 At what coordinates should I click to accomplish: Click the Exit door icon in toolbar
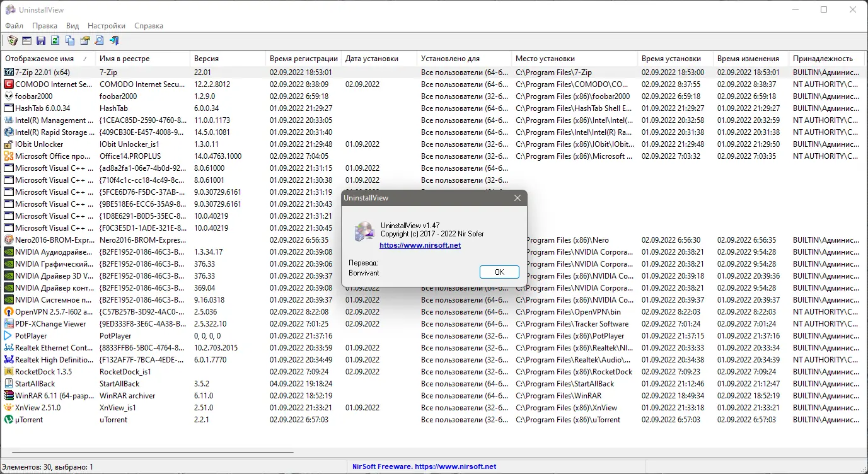point(114,41)
